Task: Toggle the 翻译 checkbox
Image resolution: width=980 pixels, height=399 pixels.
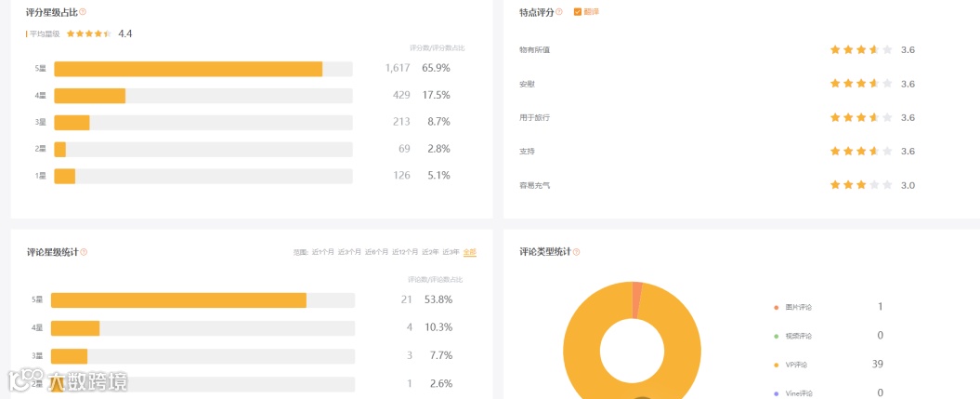Action: coord(578,12)
